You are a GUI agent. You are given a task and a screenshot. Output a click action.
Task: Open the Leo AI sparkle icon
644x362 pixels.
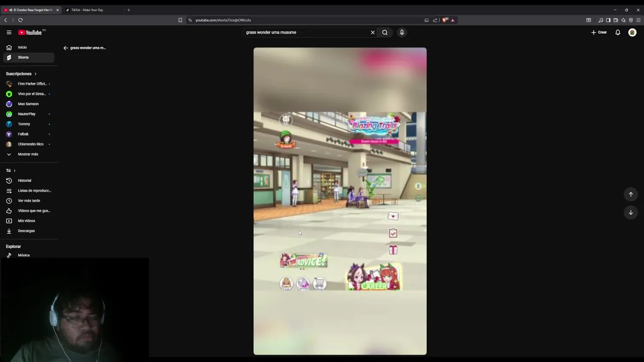(623, 20)
